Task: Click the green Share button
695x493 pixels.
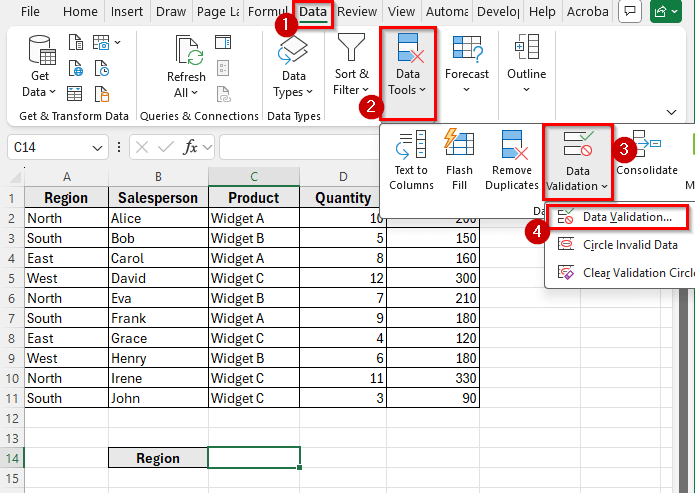Action: 666,12
